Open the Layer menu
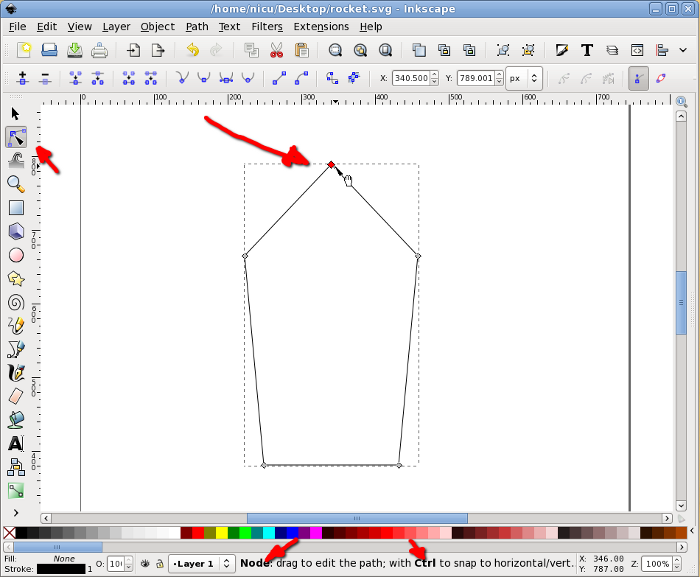Viewport: 700px width, 577px height. tap(116, 27)
